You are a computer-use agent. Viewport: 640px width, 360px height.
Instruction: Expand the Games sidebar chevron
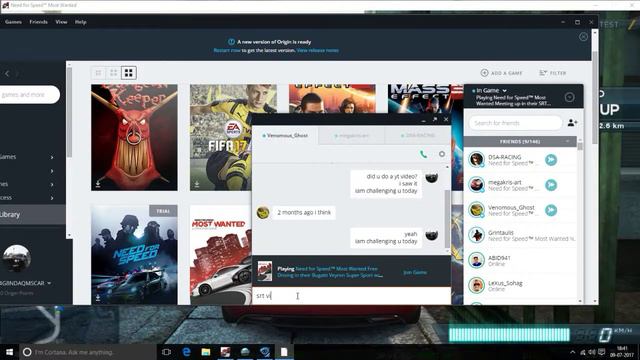[x=52, y=157]
